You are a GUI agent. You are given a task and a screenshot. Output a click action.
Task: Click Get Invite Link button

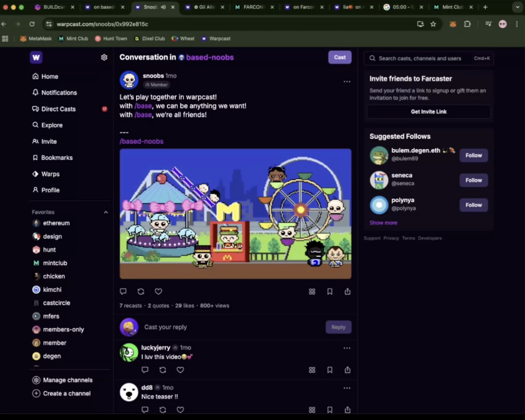click(429, 111)
